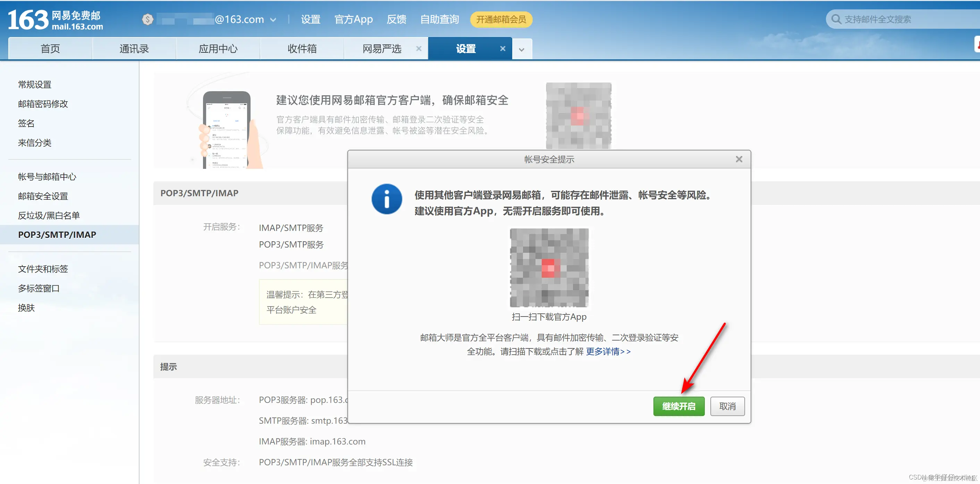The width and height of the screenshot is (980, 484).
Task: Open the 通讯录 tab
Action: 134,48
